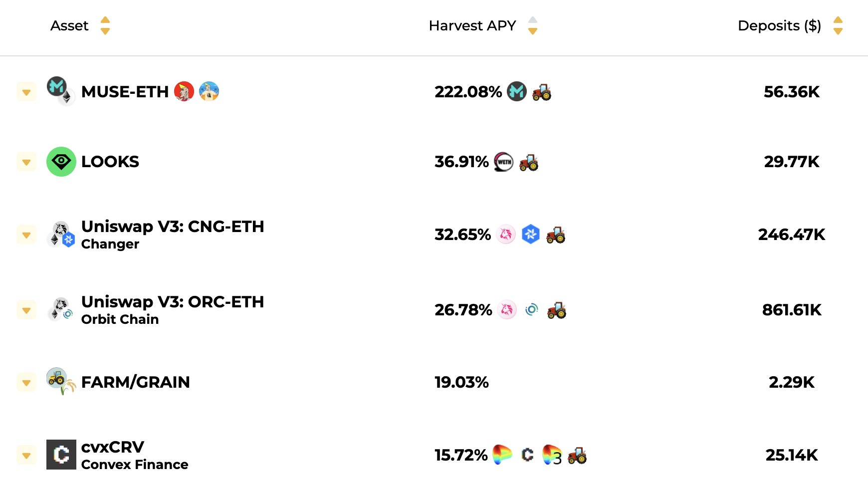Click the Curve rainbow icon on the cvxCRV row

[502, 455]
